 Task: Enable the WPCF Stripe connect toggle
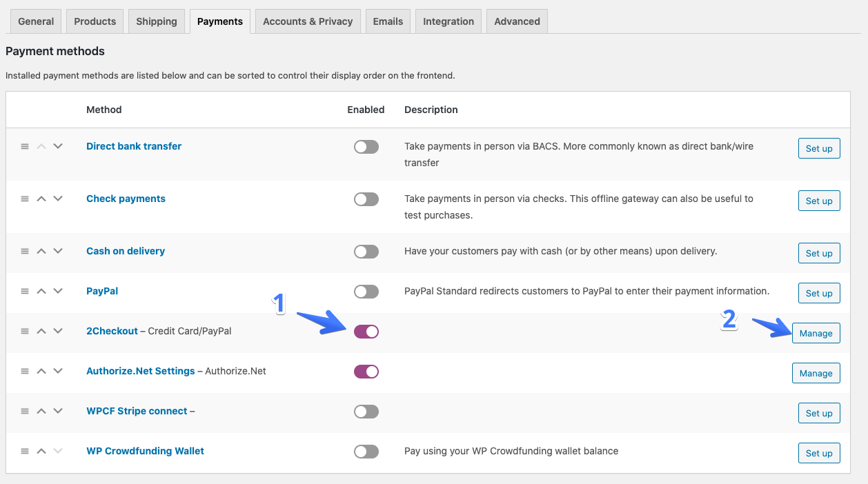(x=366, y=412)
